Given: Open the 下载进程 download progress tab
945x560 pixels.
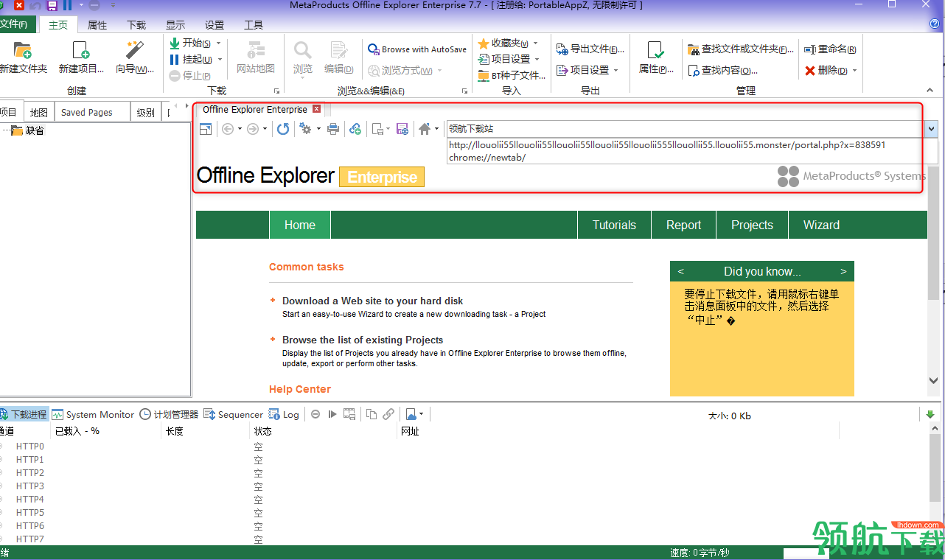Looking at the screenshot, I should point(24,414).
